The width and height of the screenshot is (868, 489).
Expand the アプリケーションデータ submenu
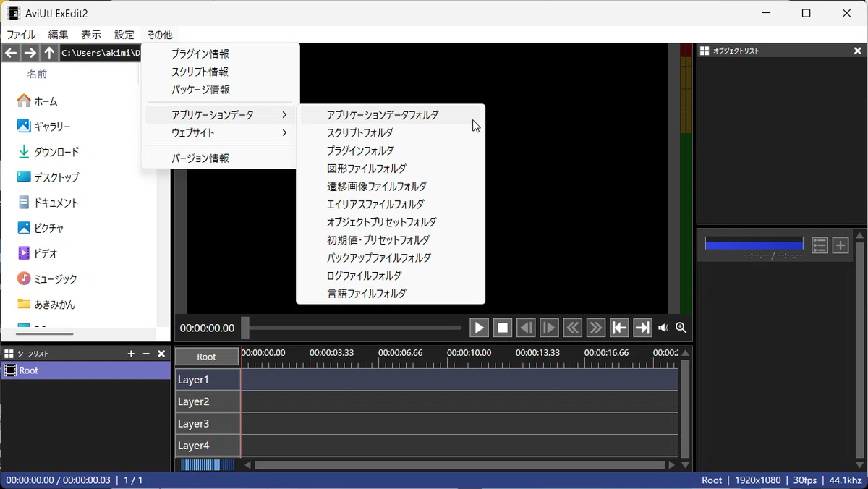pos(220,115)
